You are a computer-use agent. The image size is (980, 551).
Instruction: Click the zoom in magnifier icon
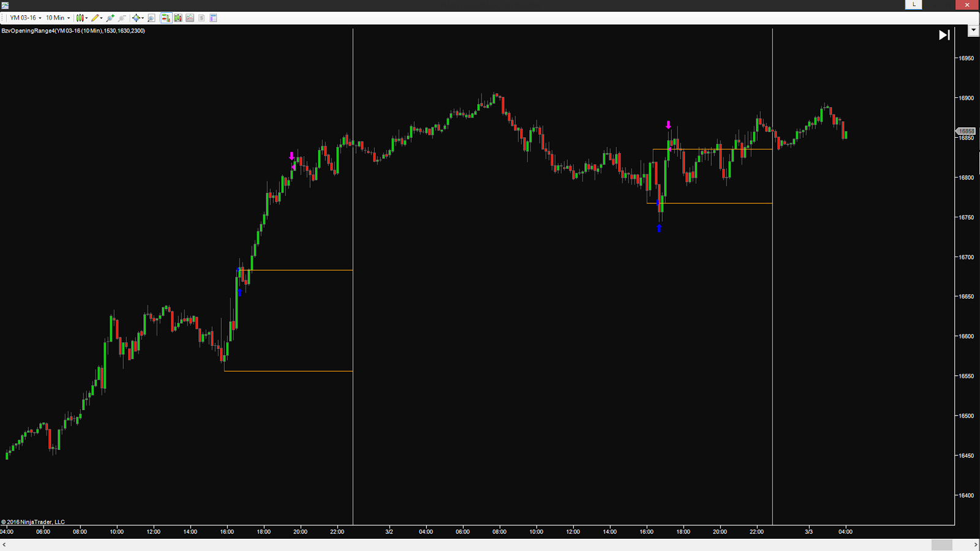pos(110,18)
